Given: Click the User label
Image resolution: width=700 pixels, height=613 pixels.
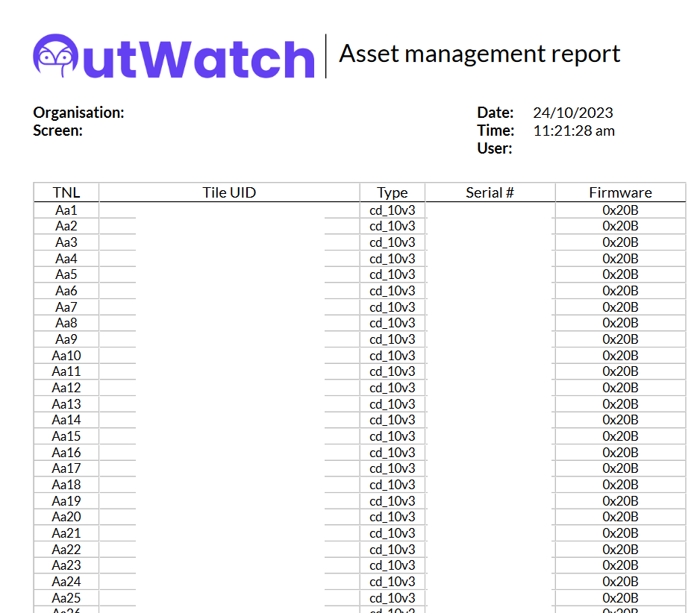Looking at the screenshot, I should pos(494,148).
